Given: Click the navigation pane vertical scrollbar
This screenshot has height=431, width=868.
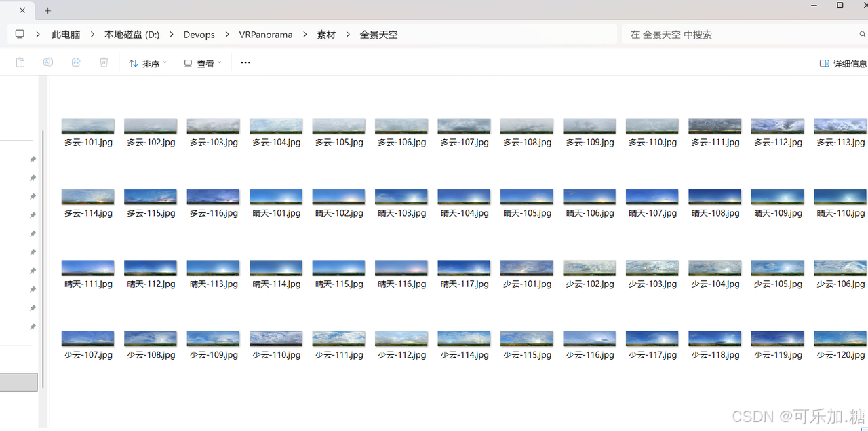Looking at the screenshot, I should pyautogui.click(x=43, y=258).
